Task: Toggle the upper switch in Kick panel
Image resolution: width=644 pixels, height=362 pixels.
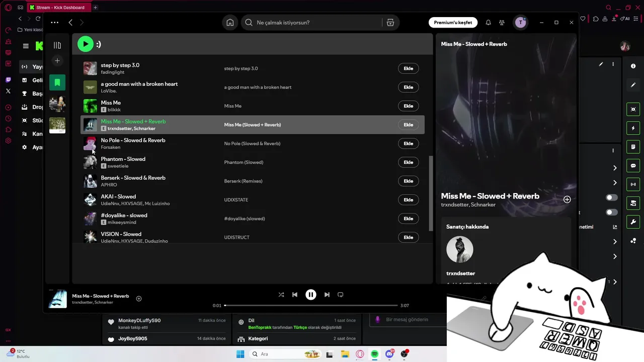Action: [x=612, y=198]
